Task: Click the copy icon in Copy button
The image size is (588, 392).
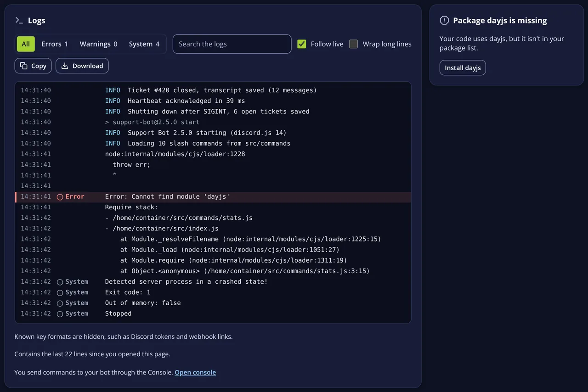Action: [x=24, y=66]
